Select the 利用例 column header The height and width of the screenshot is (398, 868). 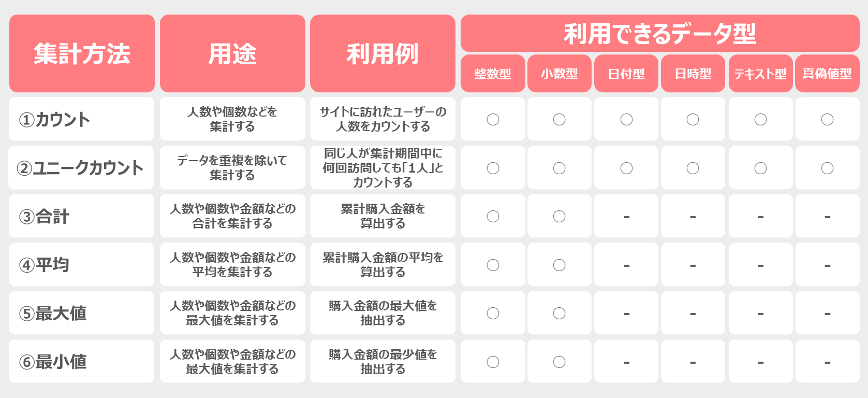[x=382, y=53]
